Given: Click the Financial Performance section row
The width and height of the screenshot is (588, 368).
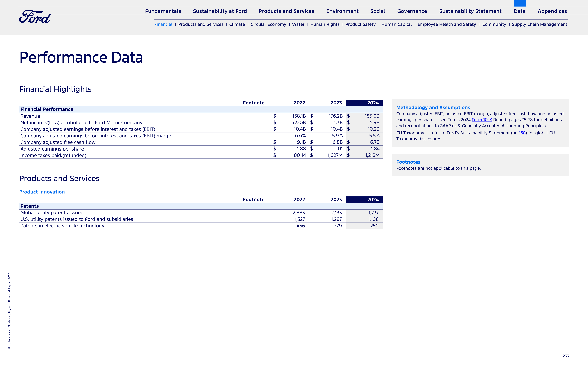Looking at the screenshot, I should [x=201, y=109].
